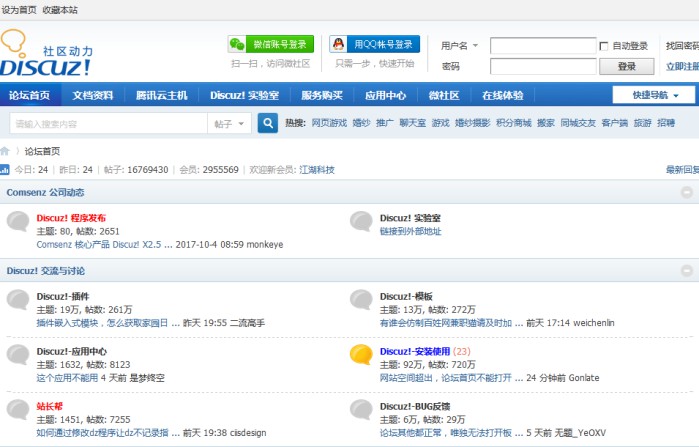Image resolution: width=699 pixels, height=447 pixels.
Task: Open the 最新回复 link
Action: [683, 170]
